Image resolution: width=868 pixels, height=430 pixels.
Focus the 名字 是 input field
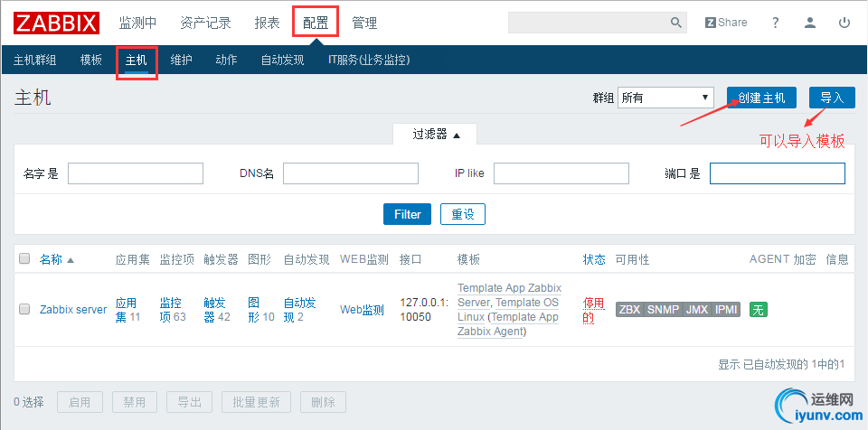tap(136, 173)
